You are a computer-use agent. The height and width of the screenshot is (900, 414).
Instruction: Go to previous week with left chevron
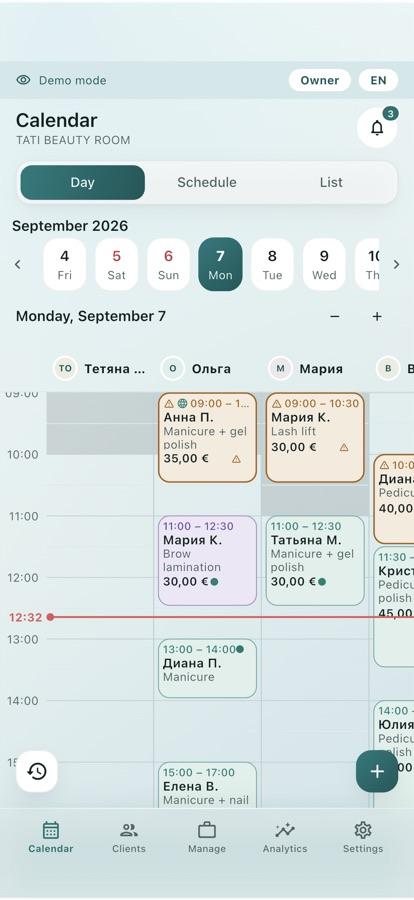18,264
